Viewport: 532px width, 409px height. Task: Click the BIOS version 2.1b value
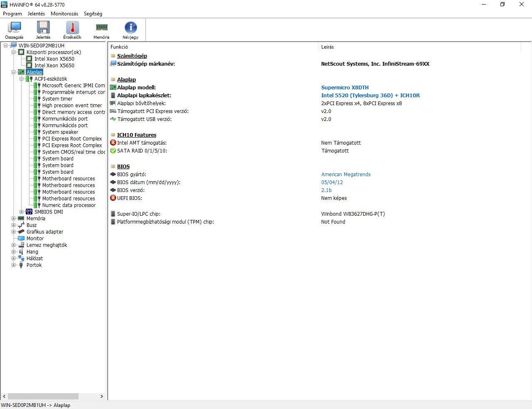326,190
